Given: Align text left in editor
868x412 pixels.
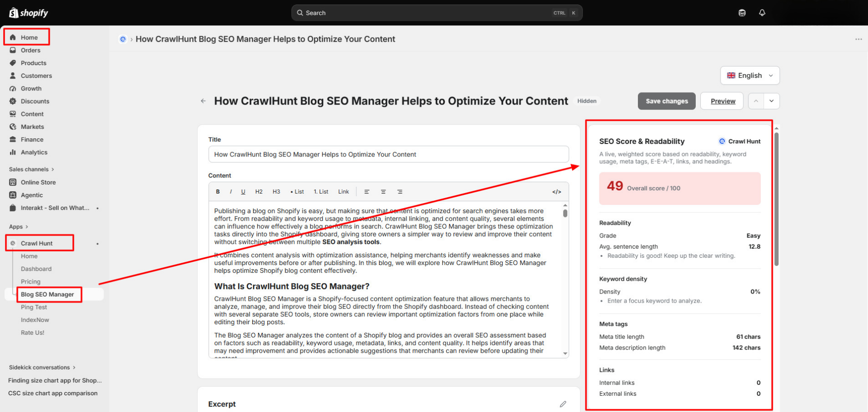Looking at the screenshot, I should tap(367, 192).
